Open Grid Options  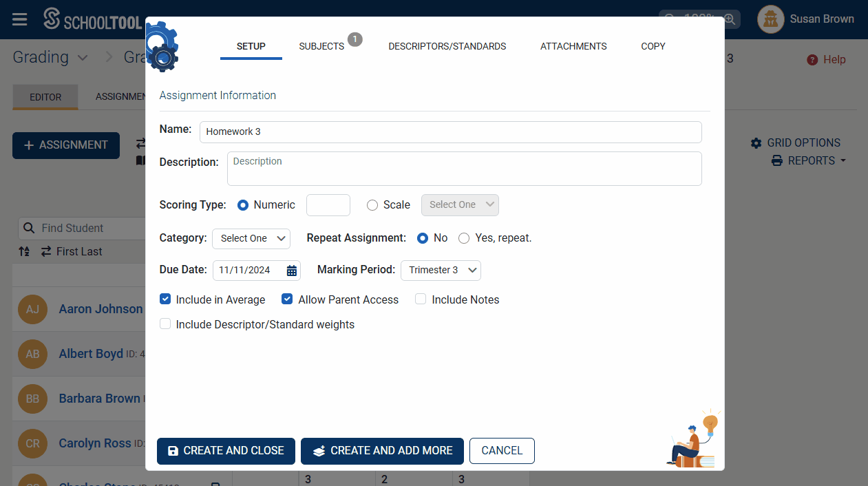click(x=796, y=143)
